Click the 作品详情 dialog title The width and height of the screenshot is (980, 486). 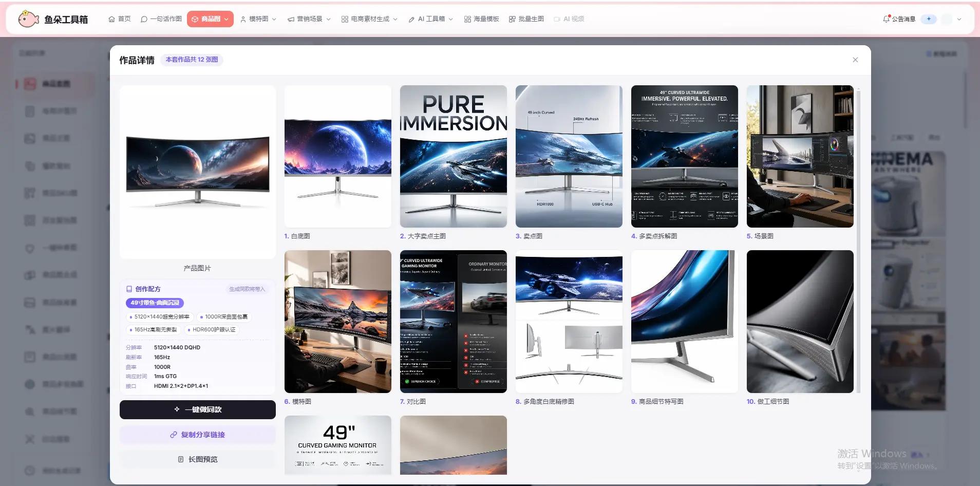pyautogui.click(x=137, y=60)
